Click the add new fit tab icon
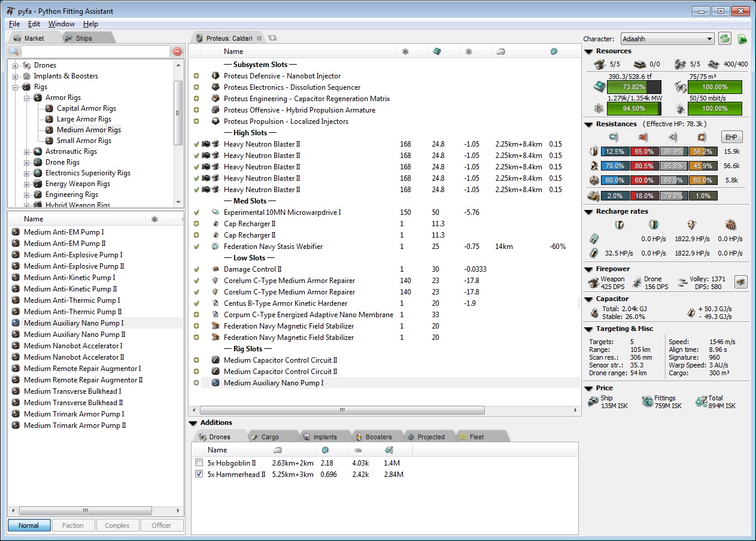The width and height of the screenshot is (756, 541). tap(272, 38)
